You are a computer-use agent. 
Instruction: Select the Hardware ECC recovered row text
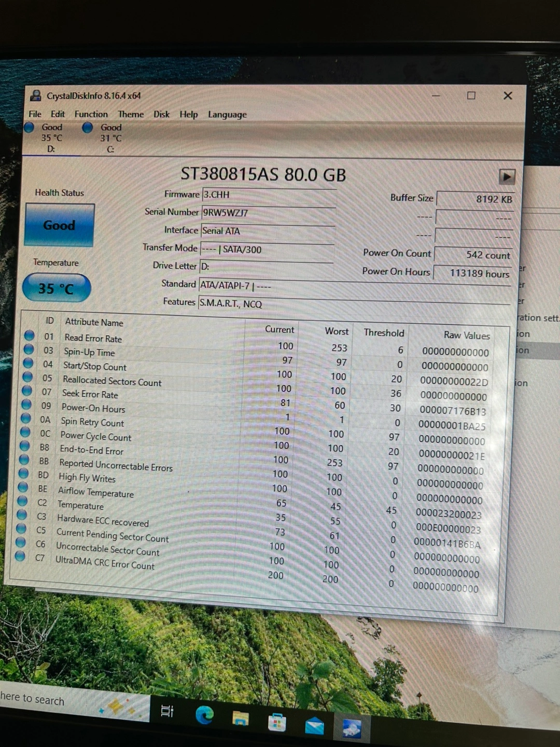click(103, 521)
